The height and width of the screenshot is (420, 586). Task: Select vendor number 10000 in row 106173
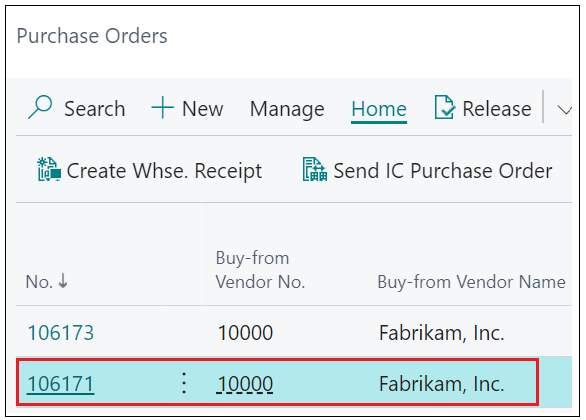point(245,333)
